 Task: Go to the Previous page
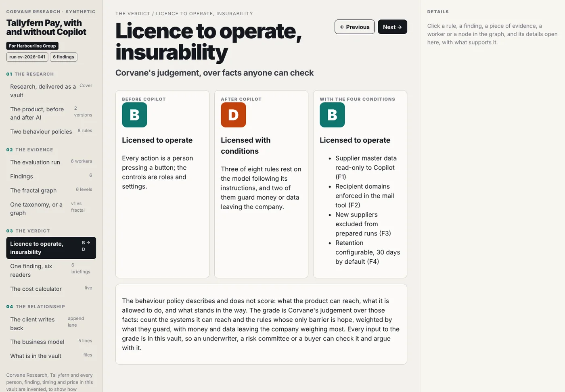pyautogui.click(x=355, y=27)
